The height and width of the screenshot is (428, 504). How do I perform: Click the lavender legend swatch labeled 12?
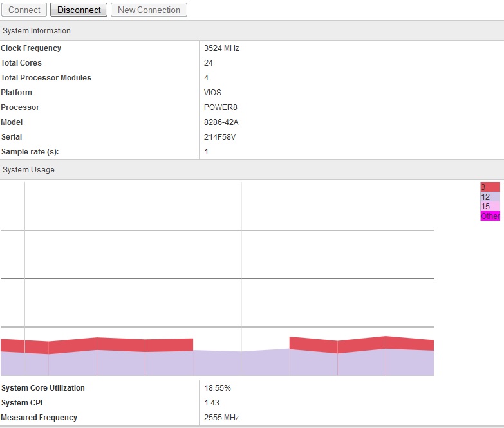coord(490,197)
